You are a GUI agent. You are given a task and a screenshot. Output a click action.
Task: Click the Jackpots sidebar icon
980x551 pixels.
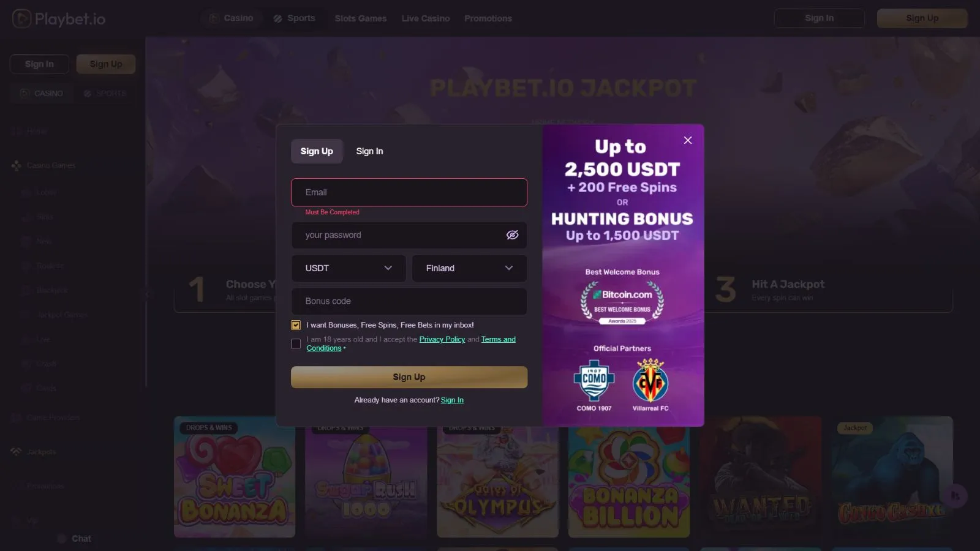tap(16, 452)
